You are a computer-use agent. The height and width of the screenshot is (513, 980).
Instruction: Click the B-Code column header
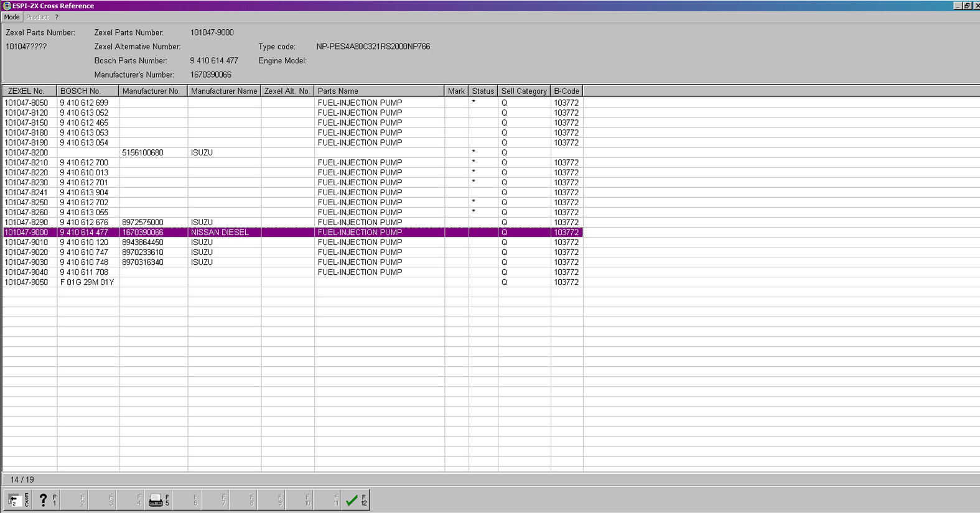(x=566, y=91)
